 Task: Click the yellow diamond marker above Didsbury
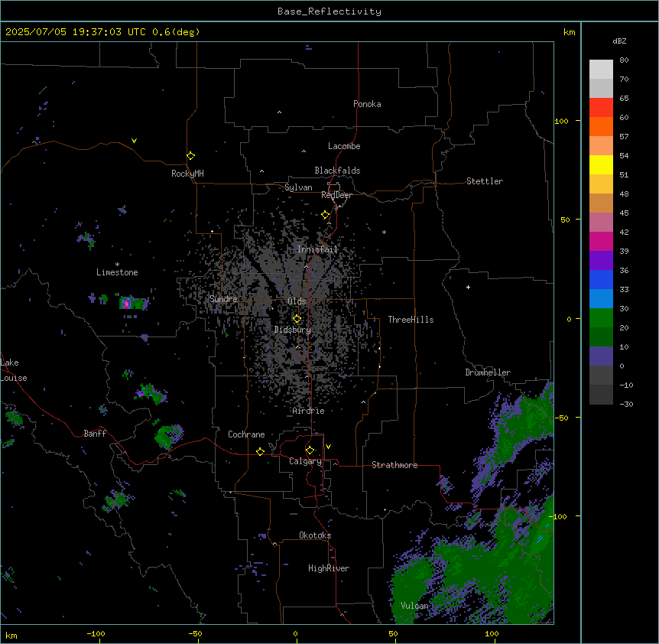coord(297,318)
